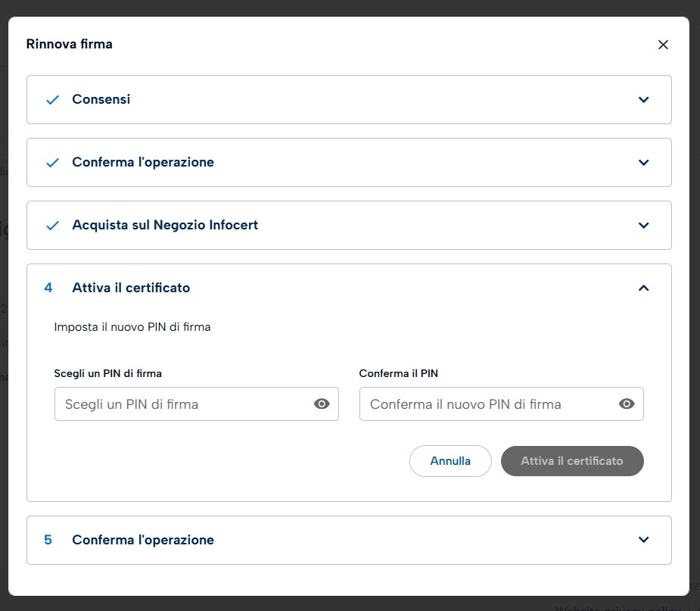Expand step 5 Conferma l'operazione chevron
Screen dimensions: 700x611
643,540
